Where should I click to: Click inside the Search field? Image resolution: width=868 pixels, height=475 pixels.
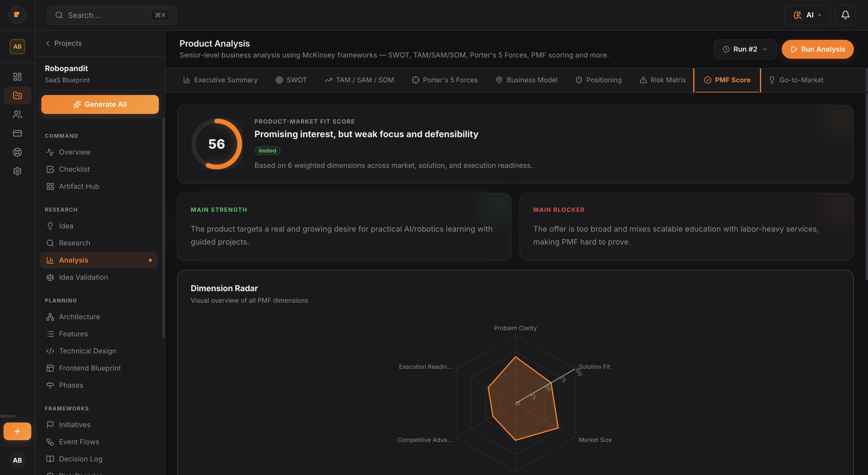(x=112, y=15)
